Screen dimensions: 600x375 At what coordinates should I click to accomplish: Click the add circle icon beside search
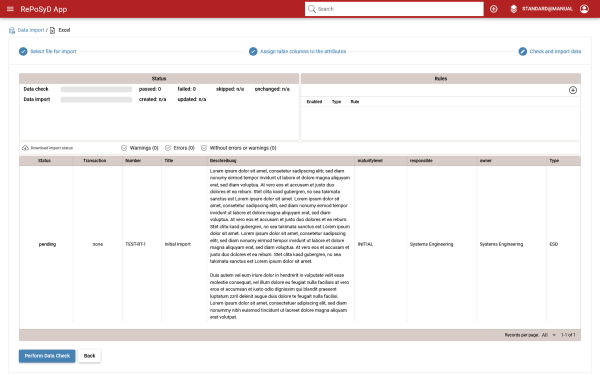pyautogui.click(x=494, y=9)
